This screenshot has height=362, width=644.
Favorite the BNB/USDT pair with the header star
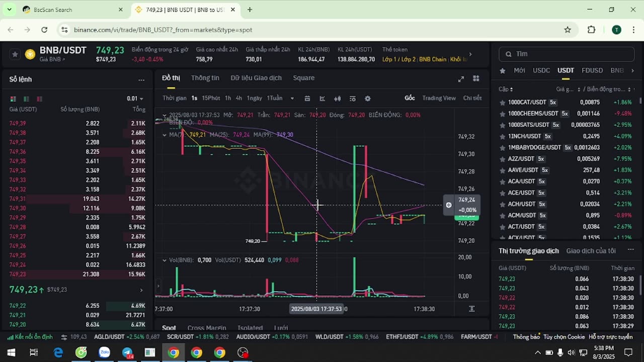[15, 54]
